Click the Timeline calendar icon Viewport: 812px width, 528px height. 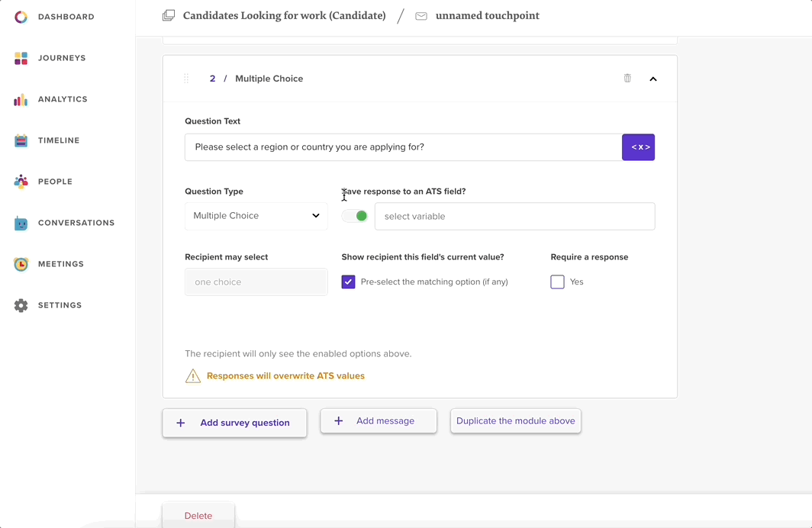pyautogui.click(x=21, y=140)
